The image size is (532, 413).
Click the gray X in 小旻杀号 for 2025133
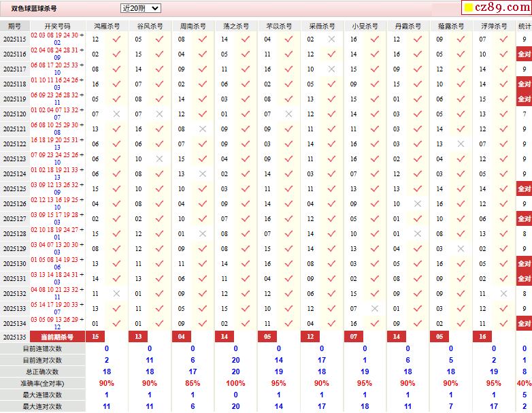click(x=374, y=309)
